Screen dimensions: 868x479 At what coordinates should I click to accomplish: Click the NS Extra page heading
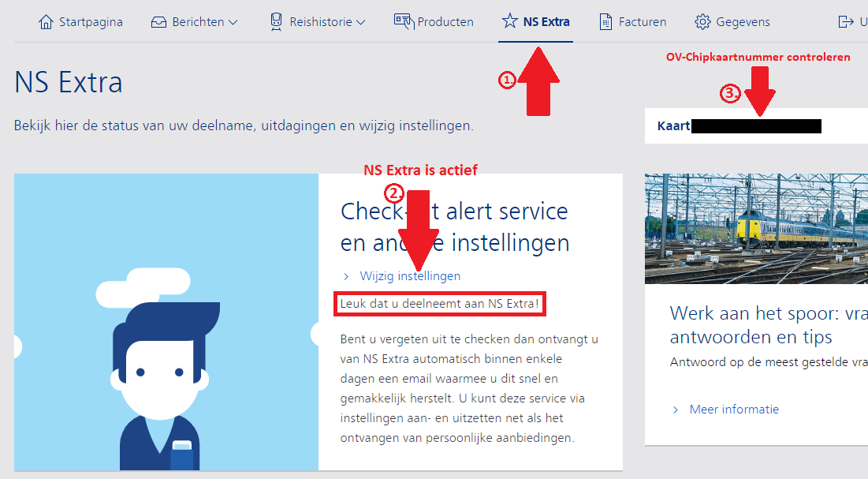pyautogui.click(x=68, y=83)
